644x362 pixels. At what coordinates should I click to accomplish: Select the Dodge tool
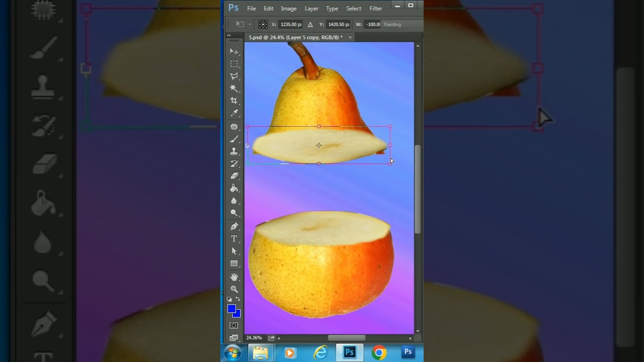pos(234,213)
